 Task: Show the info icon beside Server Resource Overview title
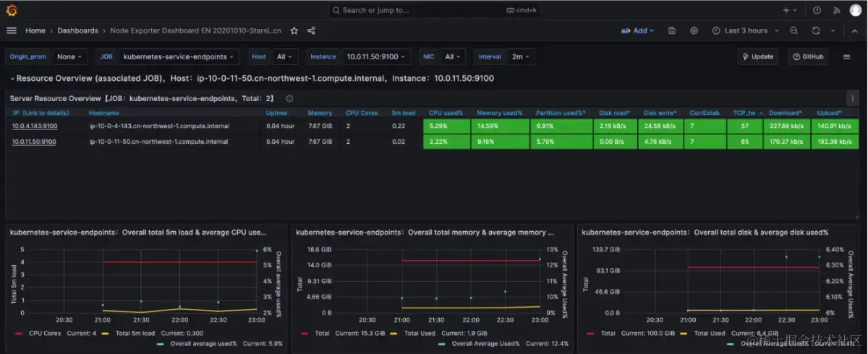click(289, 98)
